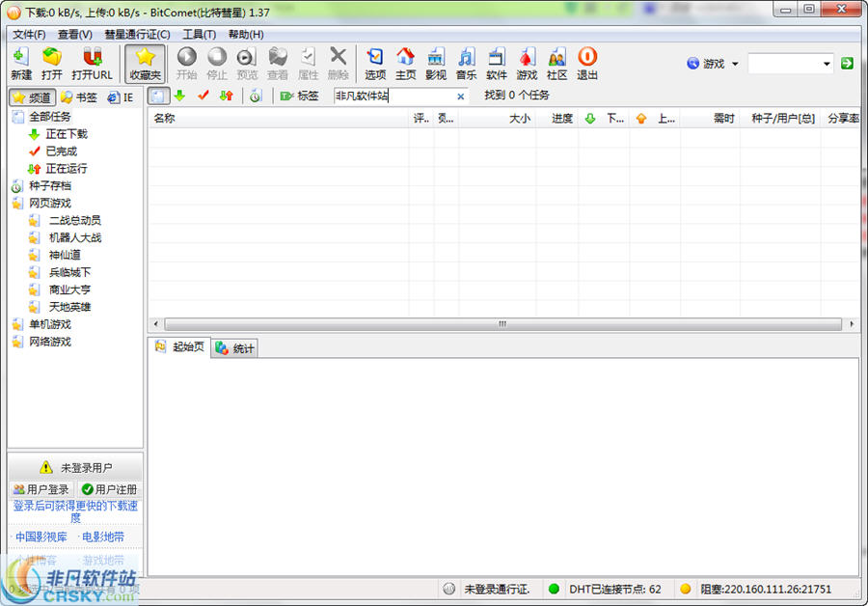Click the 删除 (Delete) X icon
Image resolution: width=868 pixels, height=606 pixels.
338,64
